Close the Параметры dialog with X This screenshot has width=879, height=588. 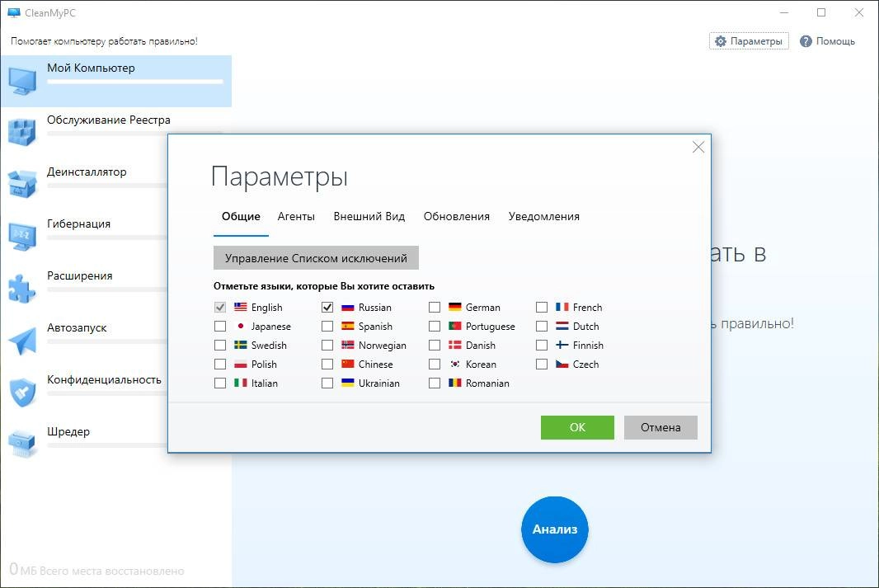[698, 148]
